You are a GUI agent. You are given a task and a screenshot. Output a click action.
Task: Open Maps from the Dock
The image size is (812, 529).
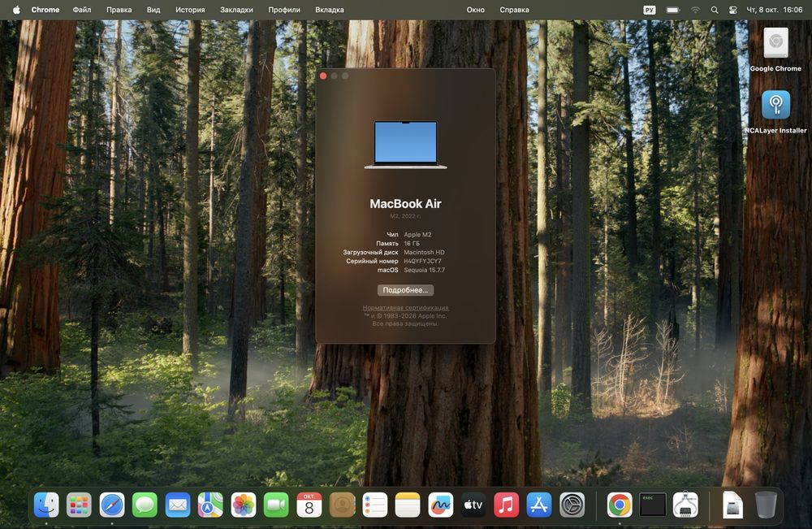click(x=210, y=505)
